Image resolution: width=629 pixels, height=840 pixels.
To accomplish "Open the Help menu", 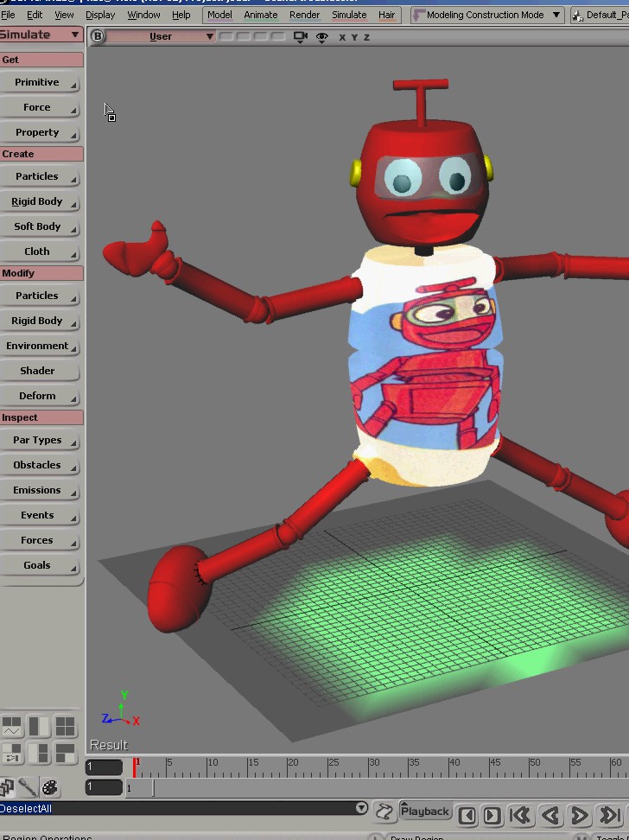I will click(181, 15).
